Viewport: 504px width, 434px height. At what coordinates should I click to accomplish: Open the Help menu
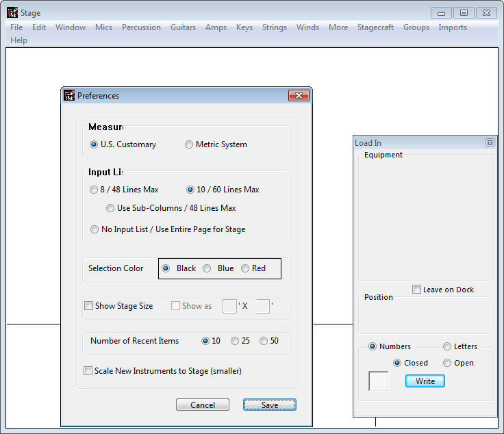(18, 40)
